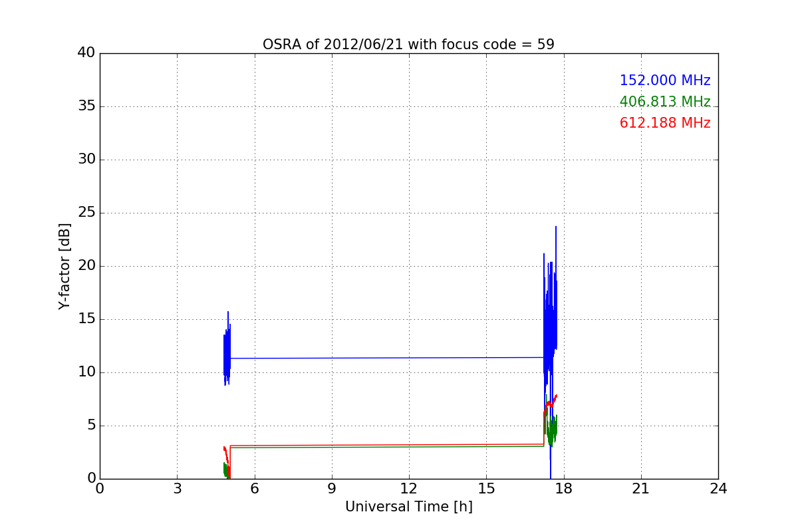Select the red '612.188 MHz' legend label
Image resolution: width=798 pixels, height=532 pixels.
coord(665,123)
